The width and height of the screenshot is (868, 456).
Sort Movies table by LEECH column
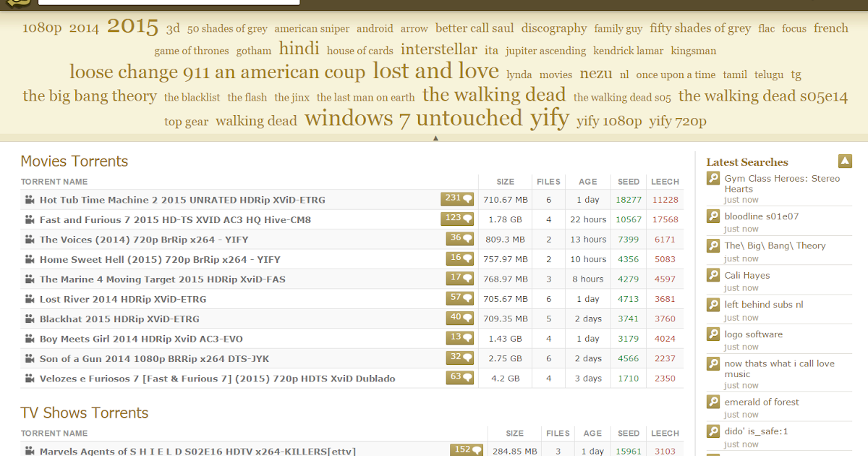[x=665, y=182]
